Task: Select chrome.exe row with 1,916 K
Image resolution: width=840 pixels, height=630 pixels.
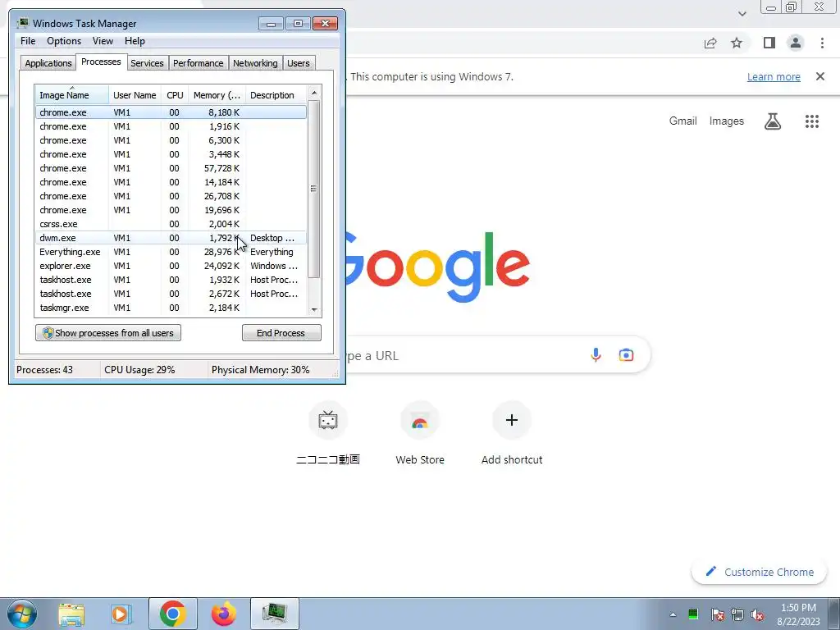Action: pos(171,126)
